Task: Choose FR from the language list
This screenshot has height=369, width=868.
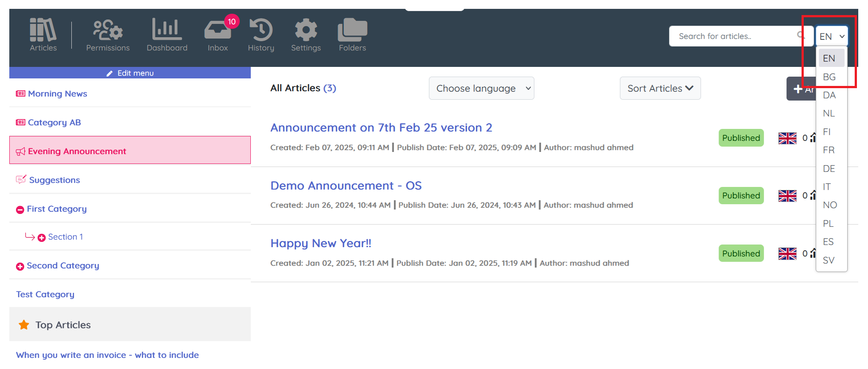Action: [829, 150]
